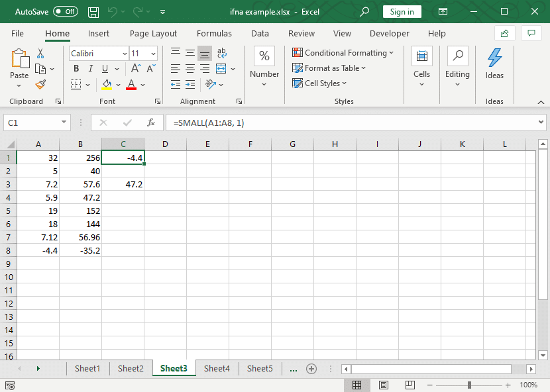Screen dimensions: 550x392
Task: Click the Format Painter brush icon
Action: coord(40,85)
